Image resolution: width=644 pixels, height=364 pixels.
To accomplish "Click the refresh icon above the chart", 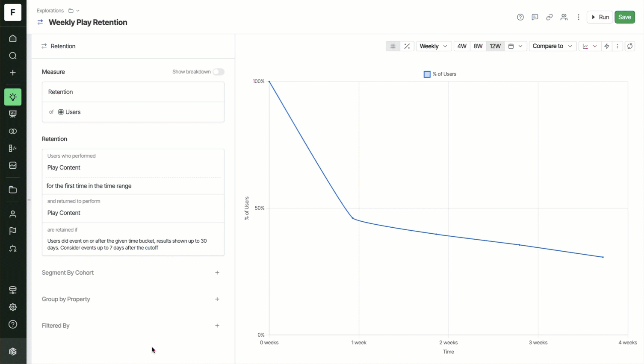I will [x=630, y=46].
